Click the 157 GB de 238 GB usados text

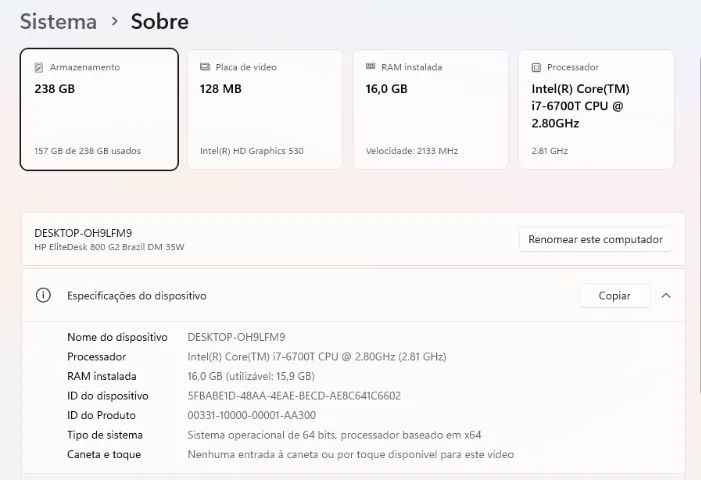tap(88, 151)
